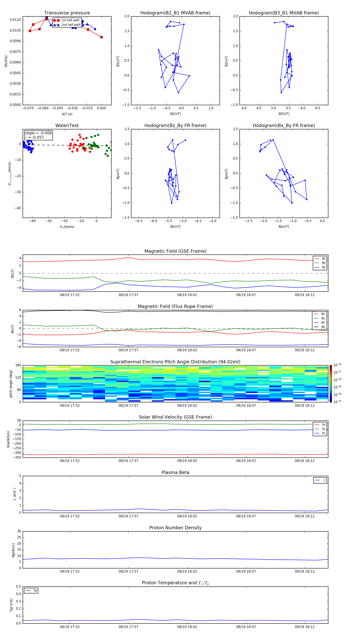
Task: Click the 'Bx(nT)' x-axis label
Action: (284, 227)
